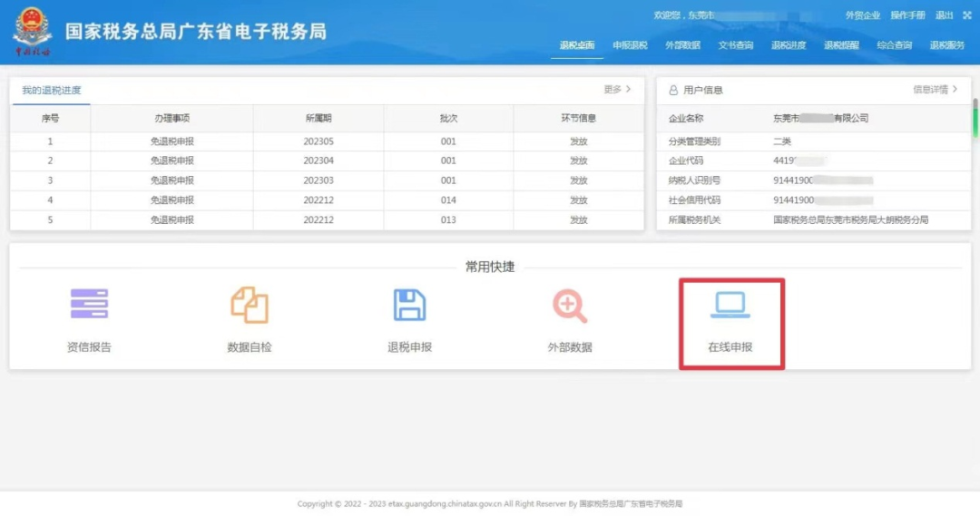Click the 所属税务机关 label
Image resolution: width=980 pixels, height=516 pixels.
tap(694, 219)
